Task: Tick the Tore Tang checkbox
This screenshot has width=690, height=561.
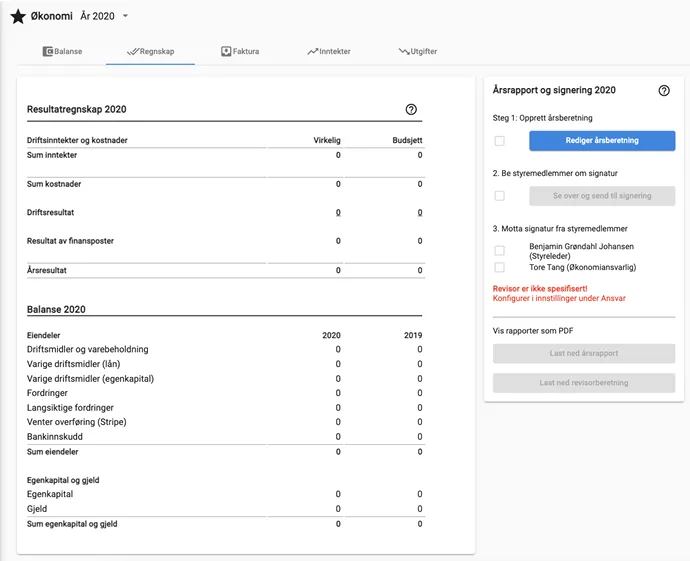Action: pos(499,268)
